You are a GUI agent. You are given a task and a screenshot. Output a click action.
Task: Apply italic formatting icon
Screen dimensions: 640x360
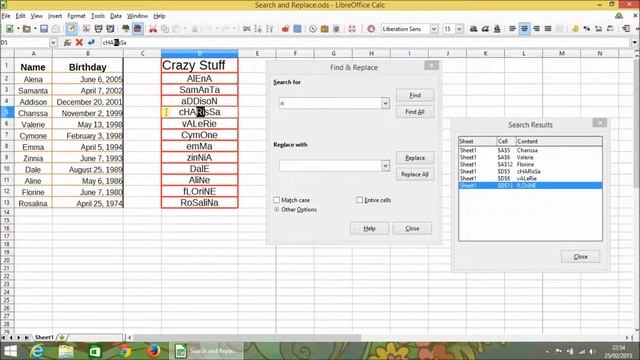tap(485, 29)
